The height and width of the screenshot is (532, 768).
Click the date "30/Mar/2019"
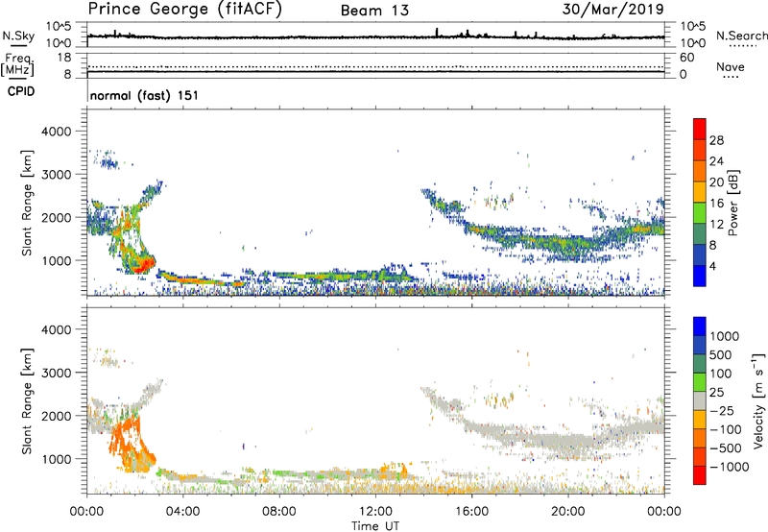(612, 9)
